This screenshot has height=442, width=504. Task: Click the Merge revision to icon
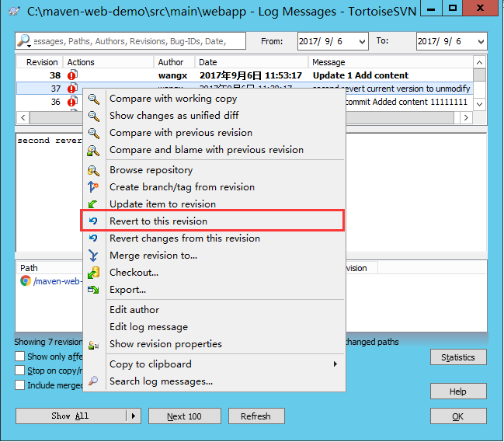pyautogui.click(x=93, y=256)
